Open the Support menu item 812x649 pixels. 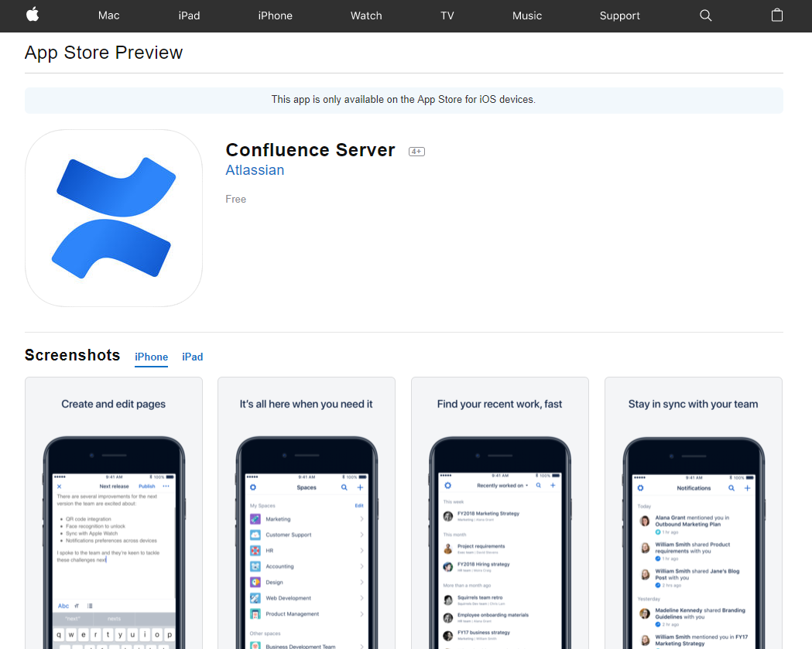click(x=619, y=15)
